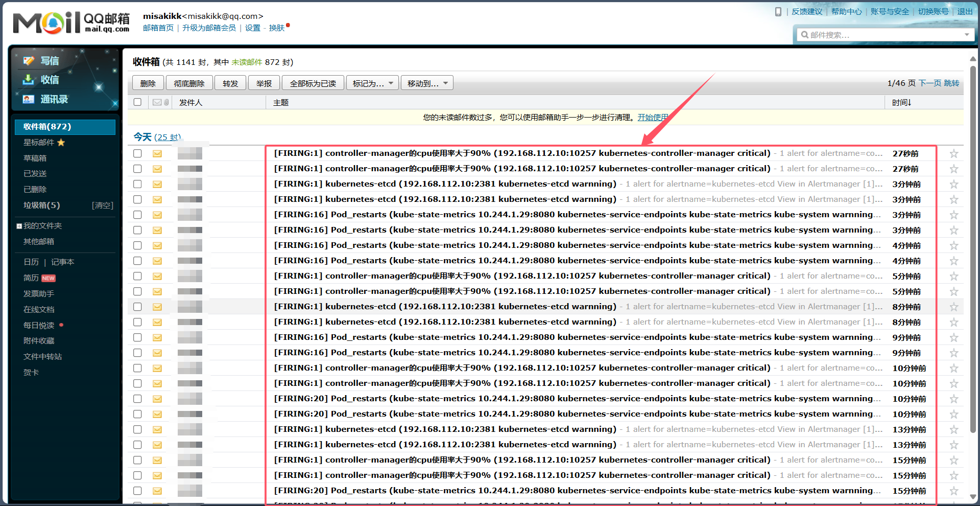This screenshot has width=980, height=506.
Task: Open the 标记为... dropdown
Action: tap(373, 83)
